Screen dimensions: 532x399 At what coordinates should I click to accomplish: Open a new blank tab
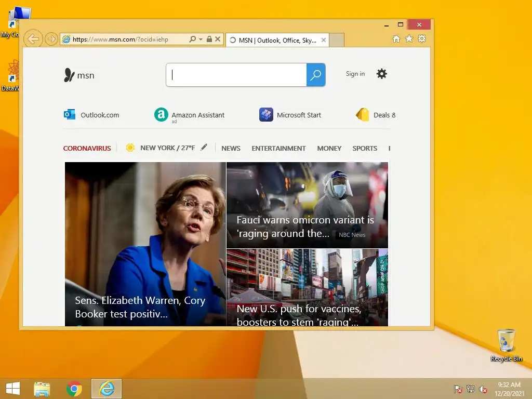point(337,40)
